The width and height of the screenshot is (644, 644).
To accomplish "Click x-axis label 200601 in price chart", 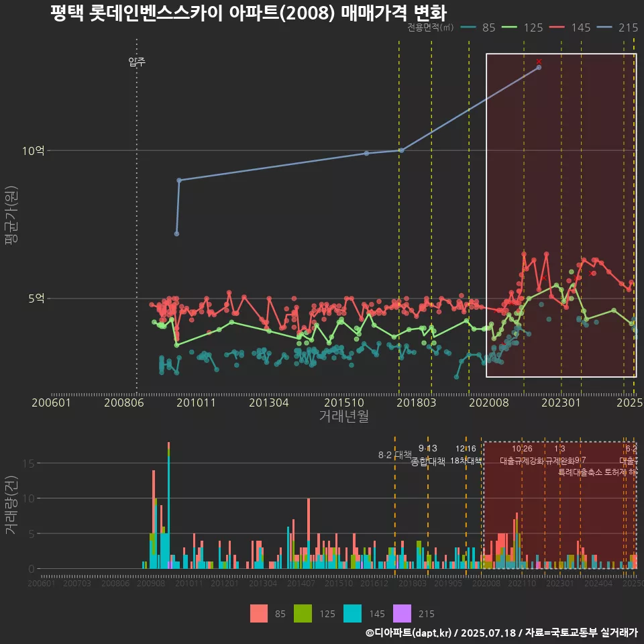I will click(x=52, y=402).
